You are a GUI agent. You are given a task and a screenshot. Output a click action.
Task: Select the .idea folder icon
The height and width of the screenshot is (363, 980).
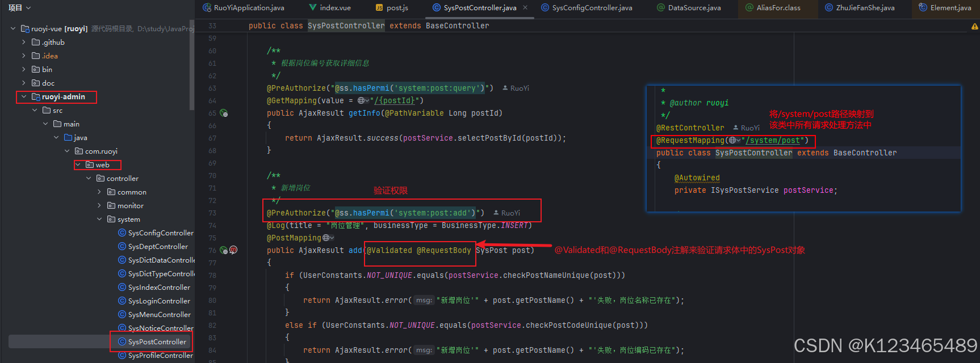(x=36, y=56)
